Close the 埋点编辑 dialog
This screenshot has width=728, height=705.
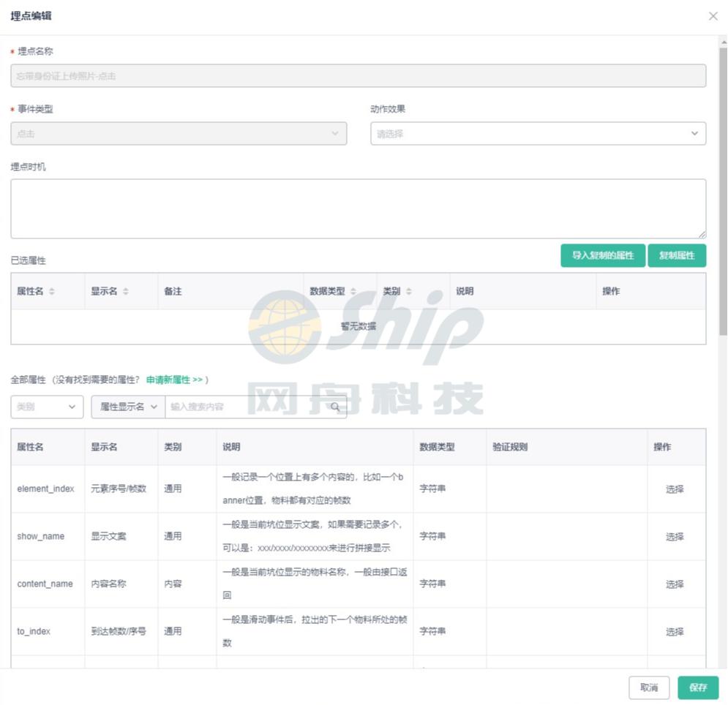point(713,15)
